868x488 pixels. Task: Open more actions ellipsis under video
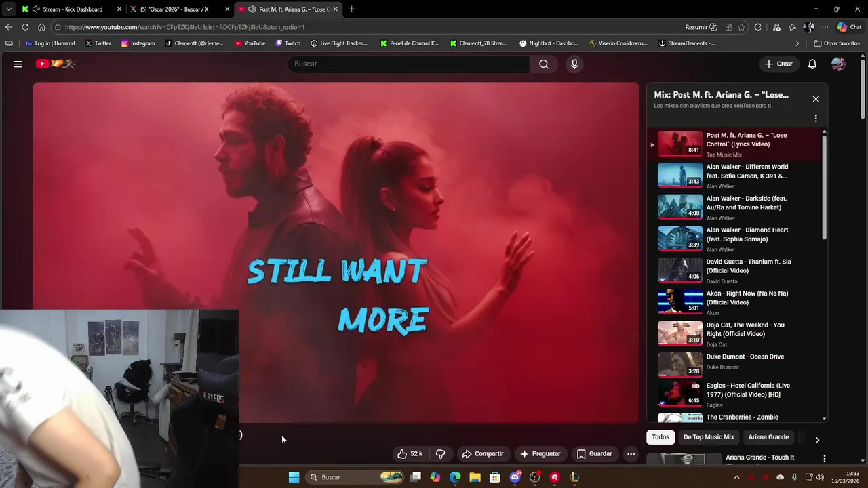631,454
